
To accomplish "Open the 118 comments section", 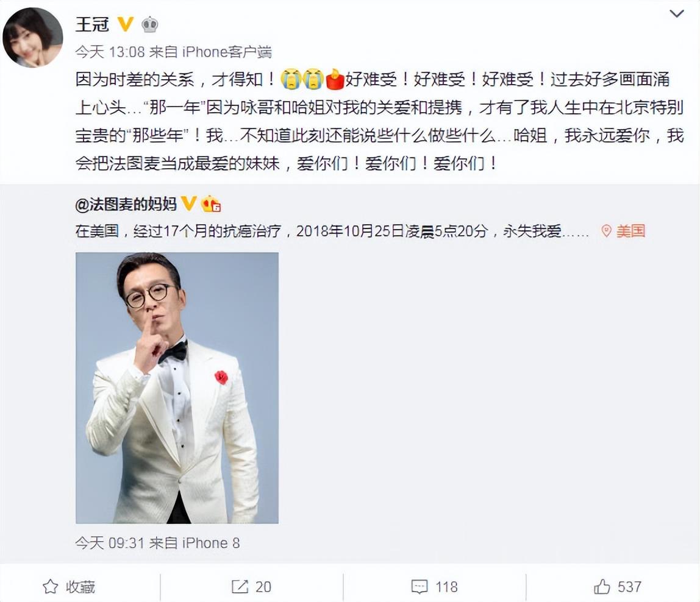I will 434,587.
